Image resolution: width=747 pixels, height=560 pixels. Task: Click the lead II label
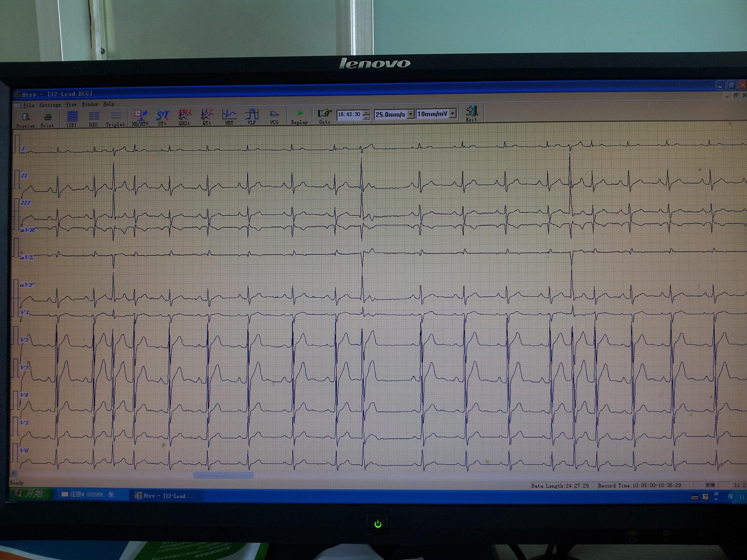[x=25, y=175]
